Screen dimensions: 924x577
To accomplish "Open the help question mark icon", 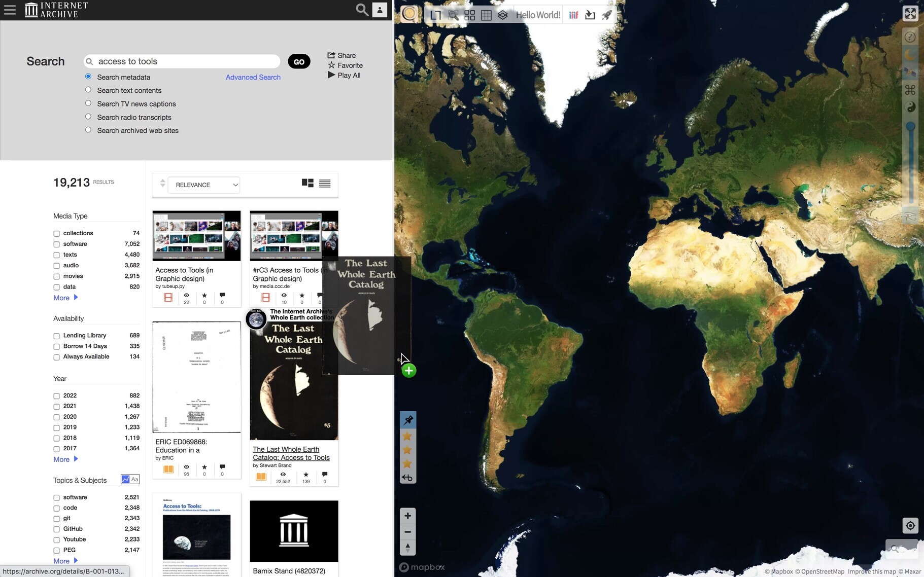I will pyautogui.click(x=910, y=37).
